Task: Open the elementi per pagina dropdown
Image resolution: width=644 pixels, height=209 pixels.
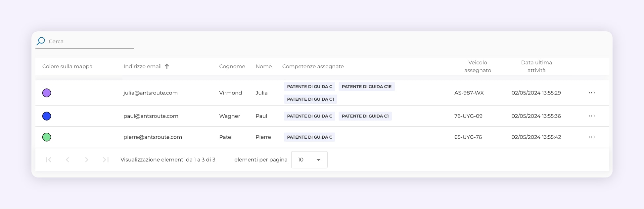Action: click(309, 160)
